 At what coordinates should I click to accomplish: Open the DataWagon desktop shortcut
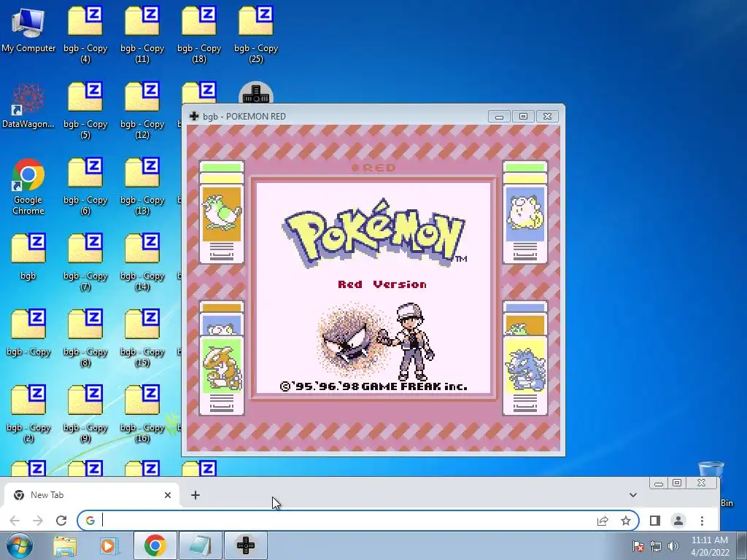pos(28,105)
